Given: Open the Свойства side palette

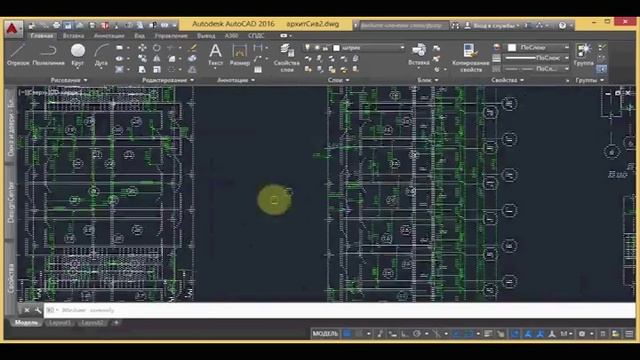Looking at the screenshot, I should coord(10,278).
